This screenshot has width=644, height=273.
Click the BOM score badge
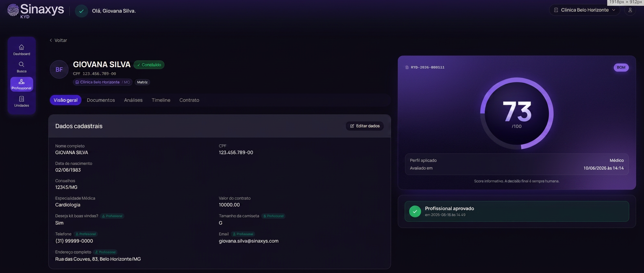point(621,67)
